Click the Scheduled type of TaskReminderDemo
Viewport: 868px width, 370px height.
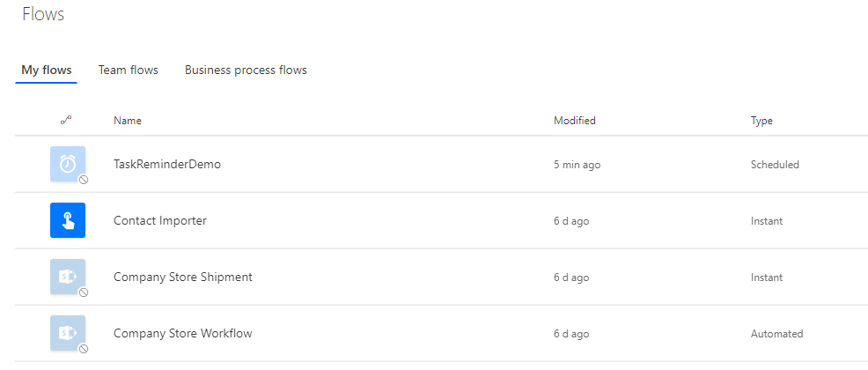pos(775,165)
